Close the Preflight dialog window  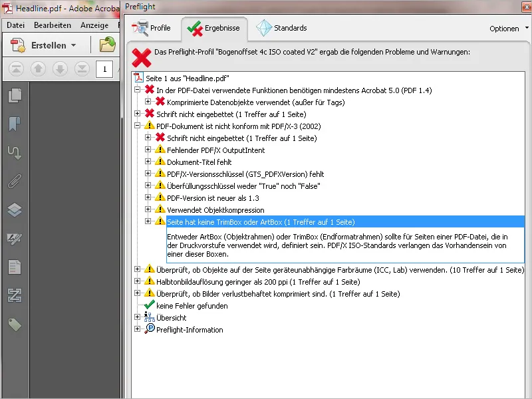[527, 7]
